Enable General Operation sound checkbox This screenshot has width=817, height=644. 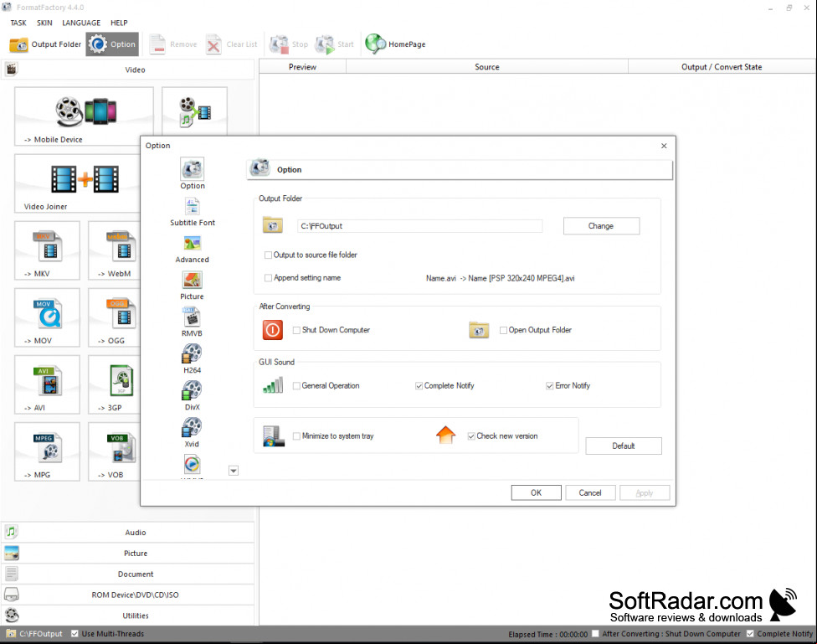pyautogui.click(x=296, y=386)
